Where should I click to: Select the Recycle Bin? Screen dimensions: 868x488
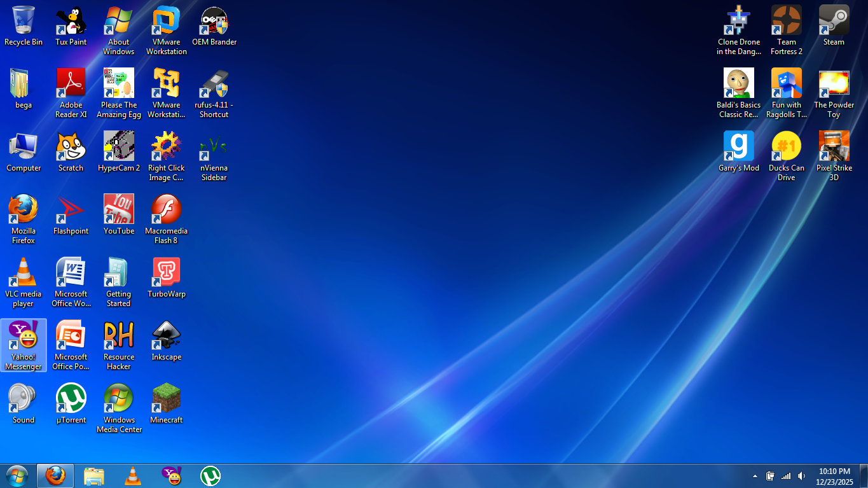click(x=24, y=22)
